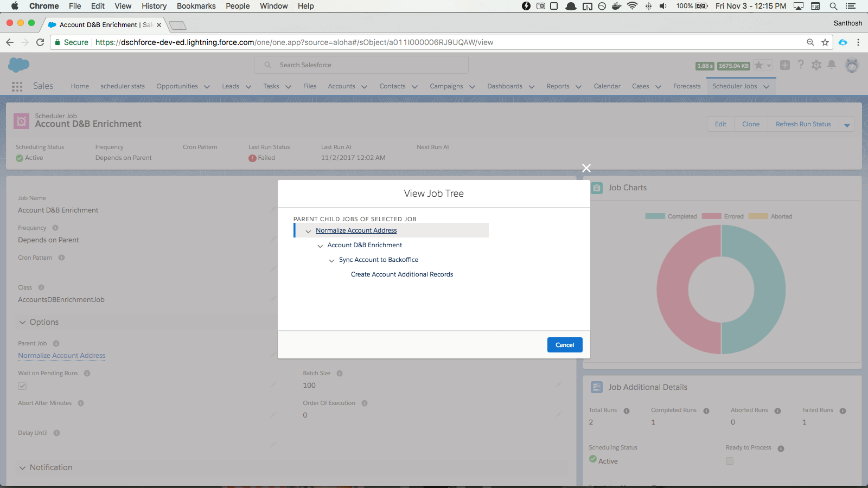Switch to the Dashboards tab
Image resolution: width=868 pixels, height=488 pixels.
pyautogui.click(x=505, y=86)
